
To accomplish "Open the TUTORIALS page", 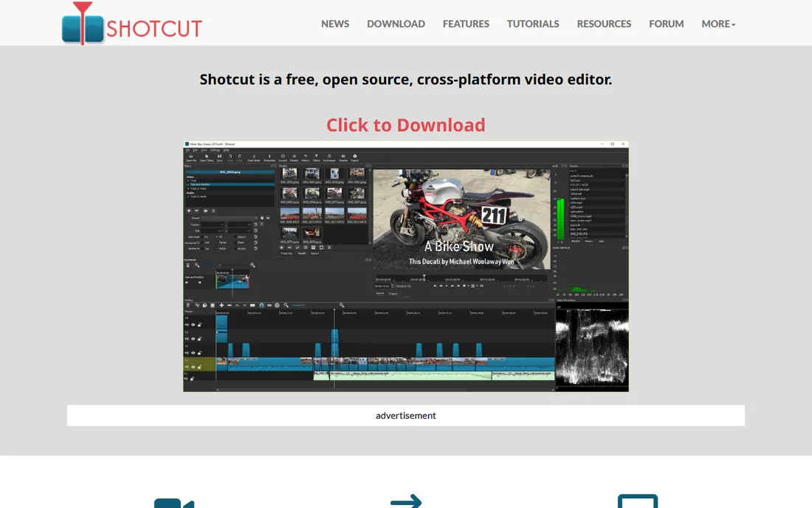I will click(x=533, y=24).
